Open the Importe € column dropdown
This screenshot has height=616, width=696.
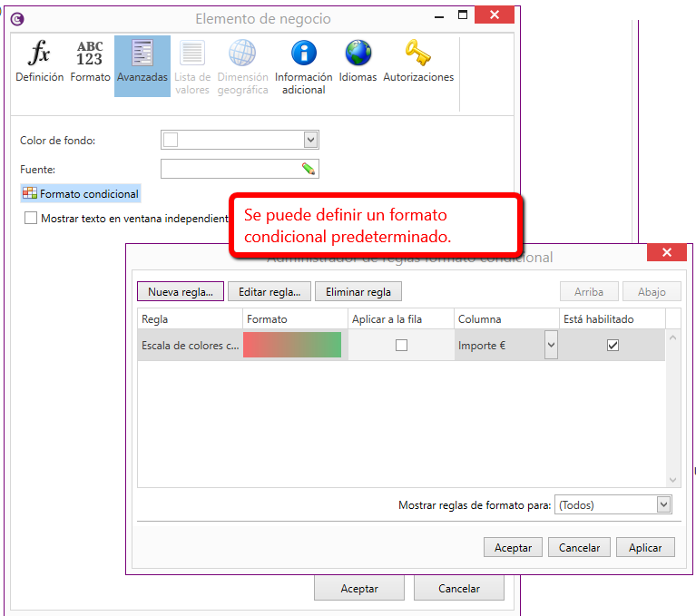551,345
